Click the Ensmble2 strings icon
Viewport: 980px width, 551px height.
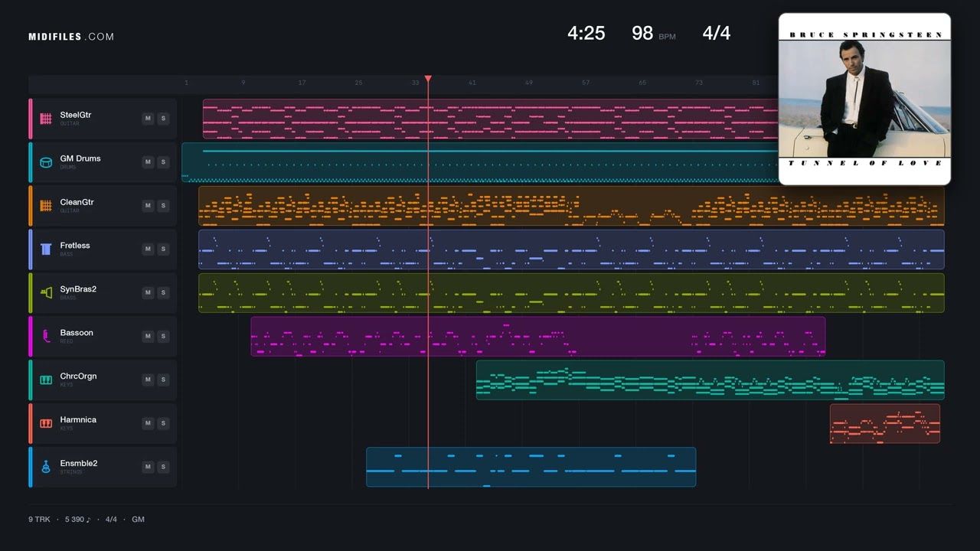[46, 467]
